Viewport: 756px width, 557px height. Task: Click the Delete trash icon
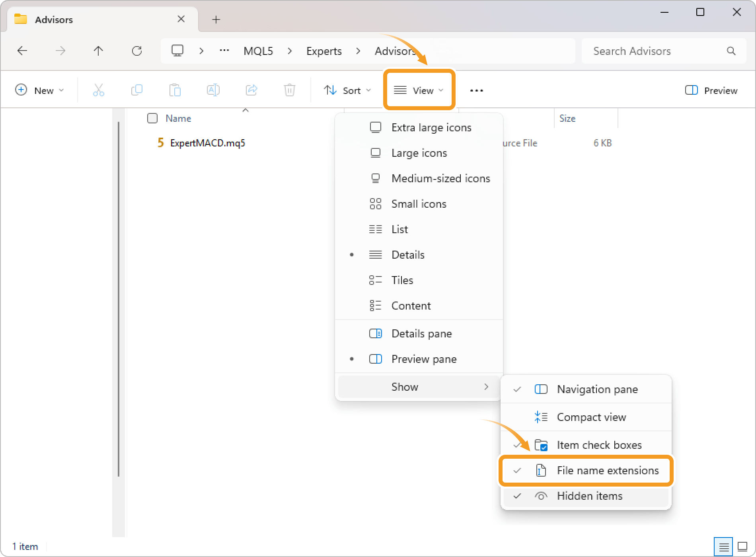(x=289, y=90)
